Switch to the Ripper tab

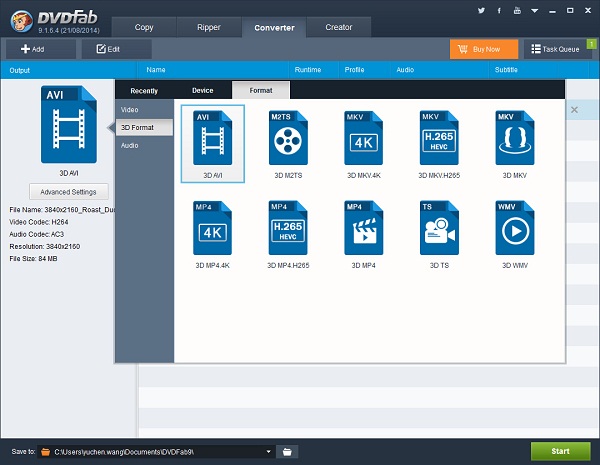209,27
